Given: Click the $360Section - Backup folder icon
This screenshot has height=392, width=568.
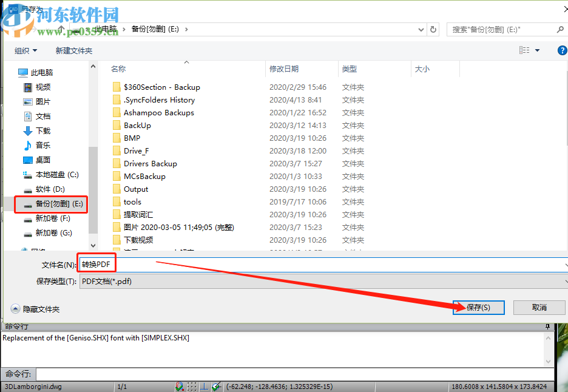Looking at the screenshot, I should tap(117, 87).
